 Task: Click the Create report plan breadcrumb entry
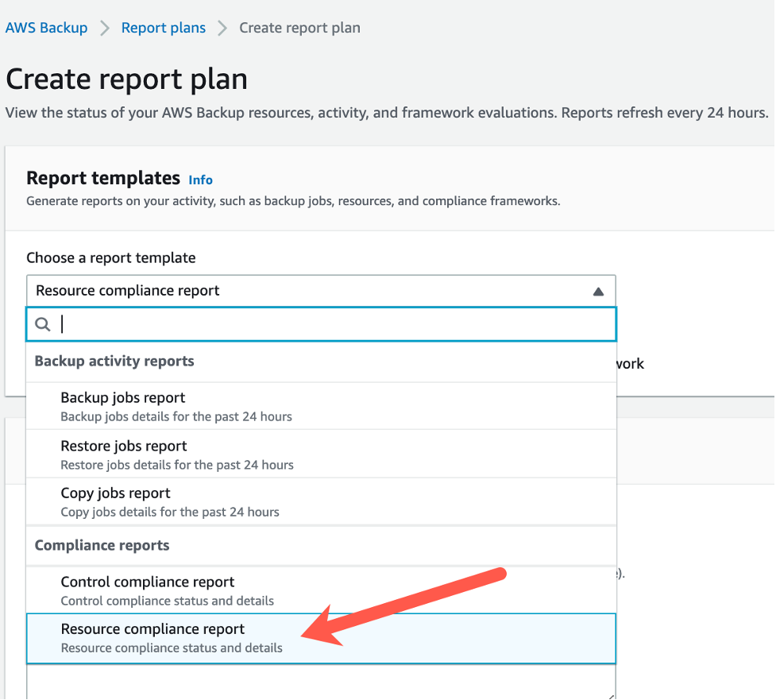(299, 27)
